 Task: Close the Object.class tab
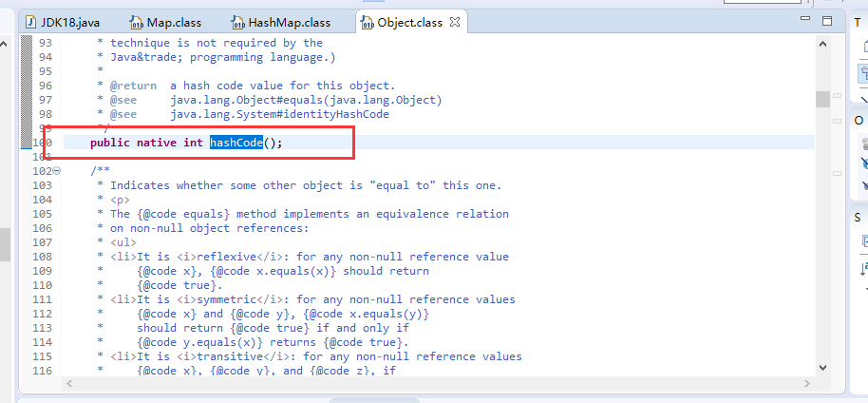(x=455, y=22)
